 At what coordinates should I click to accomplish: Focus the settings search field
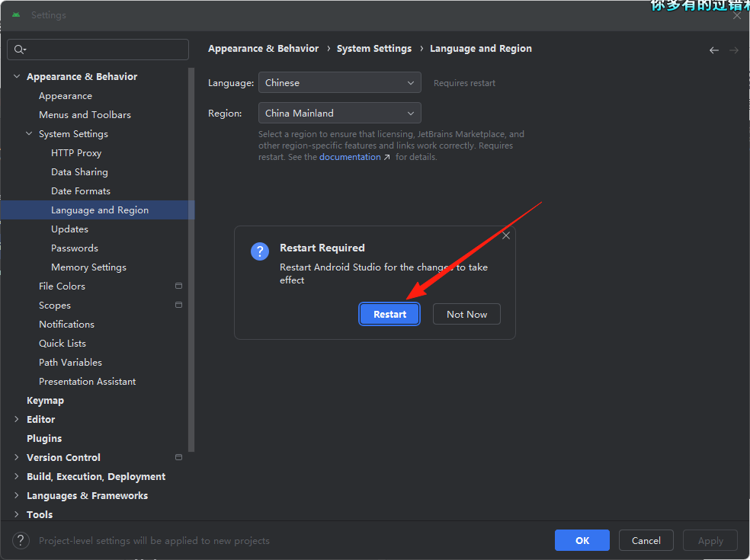pyautogui.click(x=98, y=50)
